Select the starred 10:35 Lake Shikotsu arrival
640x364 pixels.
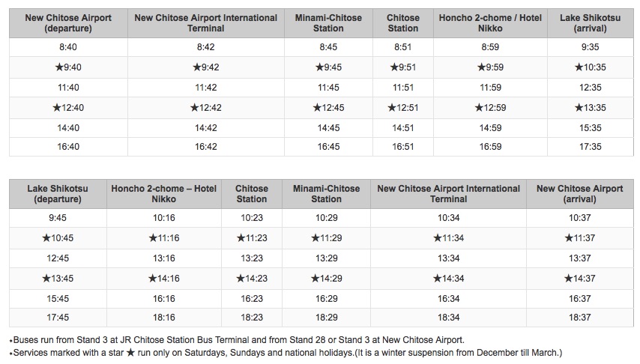591,67
